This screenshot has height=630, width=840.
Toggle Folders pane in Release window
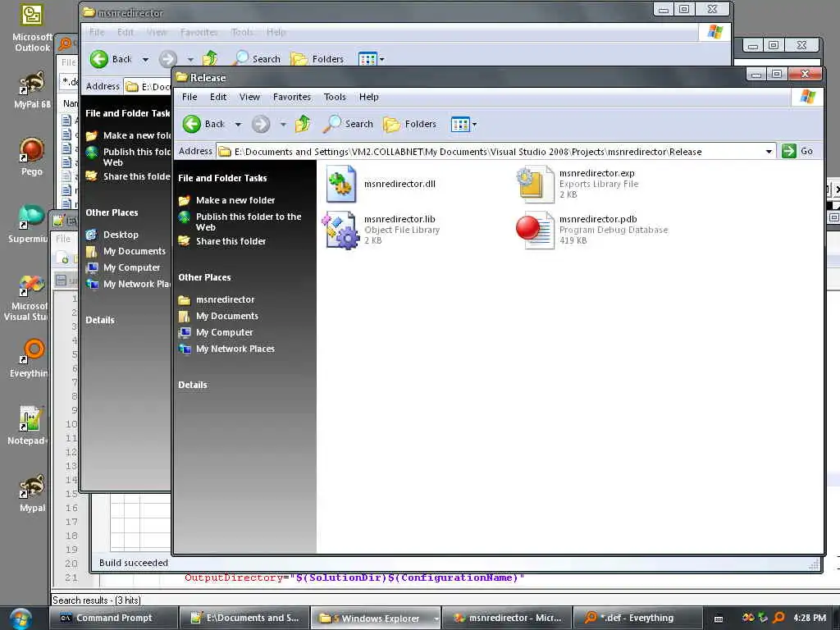410,125
